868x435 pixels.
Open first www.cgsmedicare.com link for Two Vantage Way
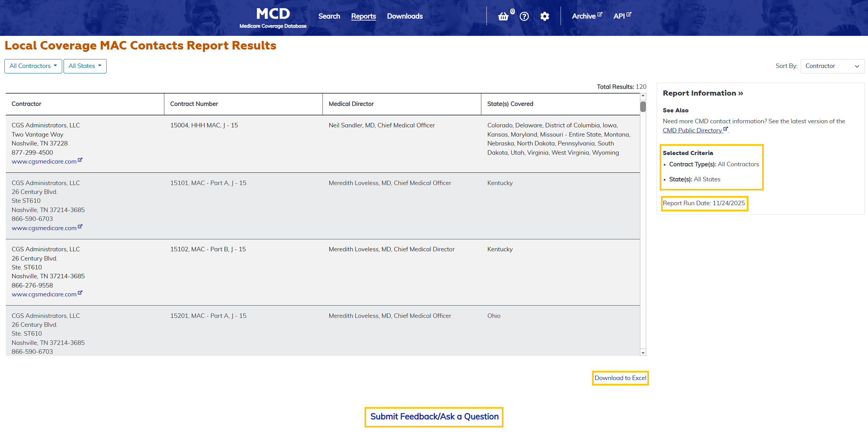(44, 162)
